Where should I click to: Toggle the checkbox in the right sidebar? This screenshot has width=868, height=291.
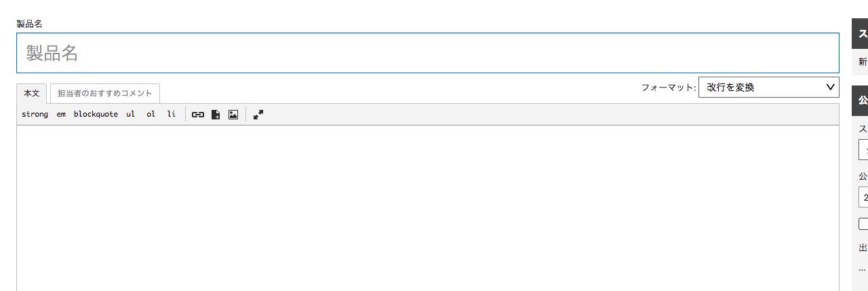click(x=863, y=224)
